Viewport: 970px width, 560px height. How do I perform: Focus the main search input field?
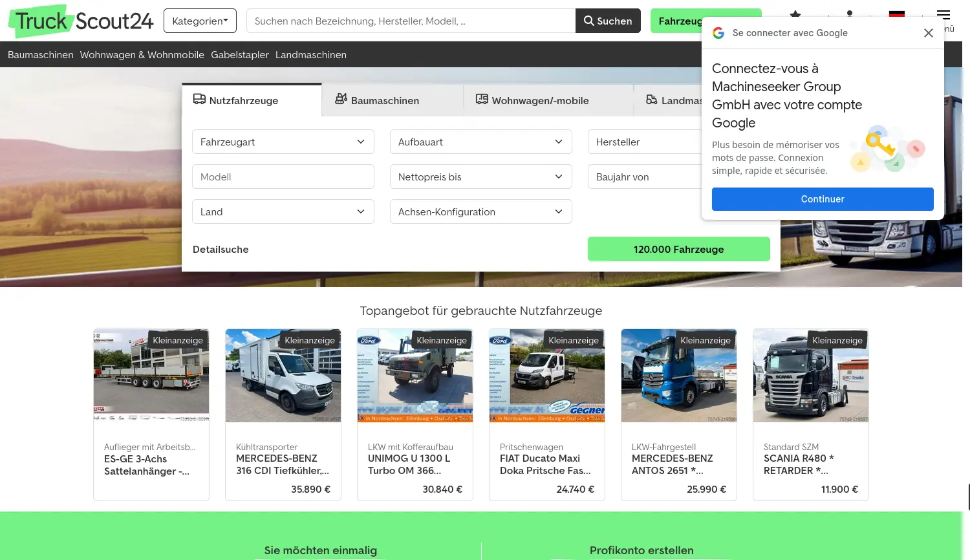(x=411, y=21)
